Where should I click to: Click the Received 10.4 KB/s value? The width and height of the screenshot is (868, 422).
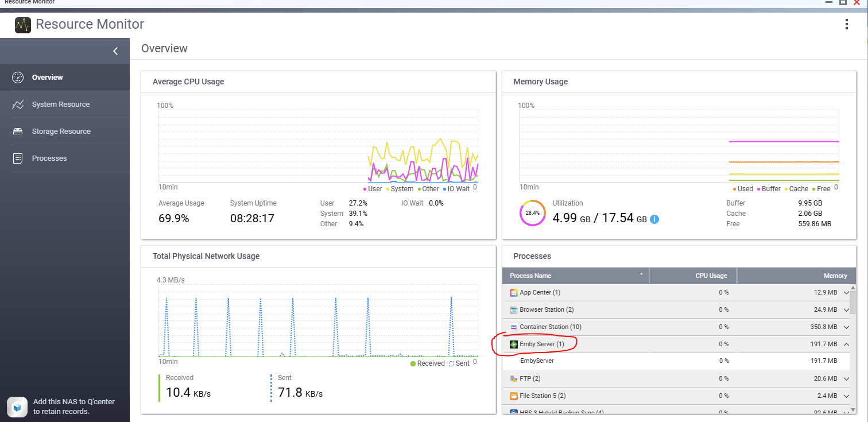[187, 393]
